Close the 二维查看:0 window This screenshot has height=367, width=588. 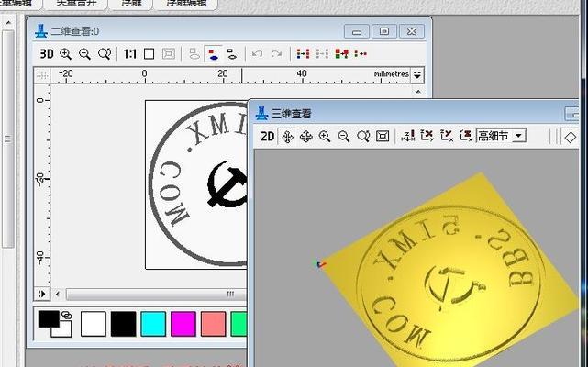[x=412, y=31]
